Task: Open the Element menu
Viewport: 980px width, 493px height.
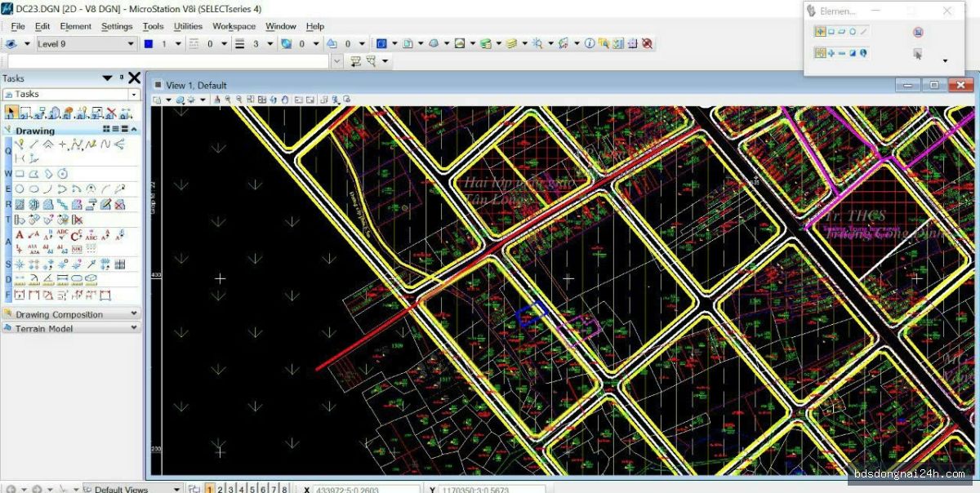Action: 76,26
